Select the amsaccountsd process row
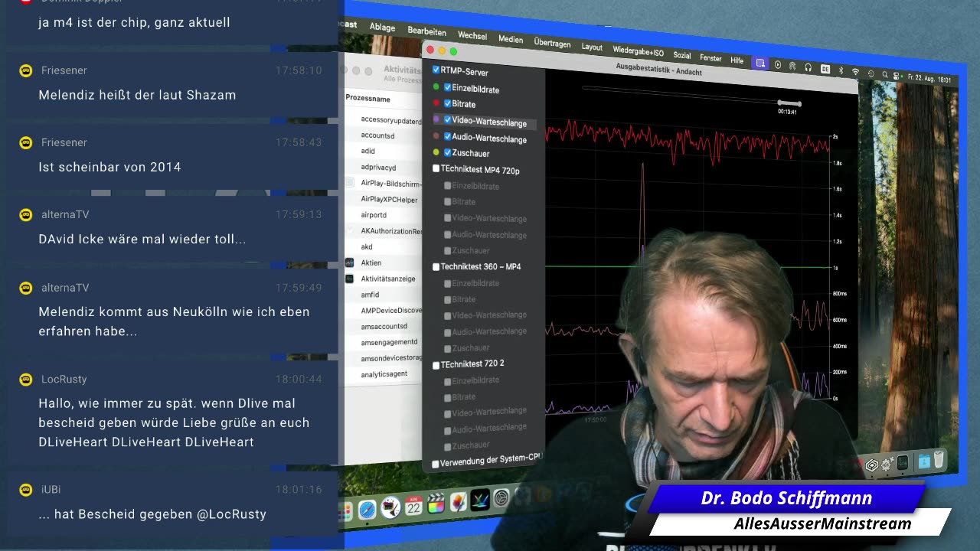 383,326
